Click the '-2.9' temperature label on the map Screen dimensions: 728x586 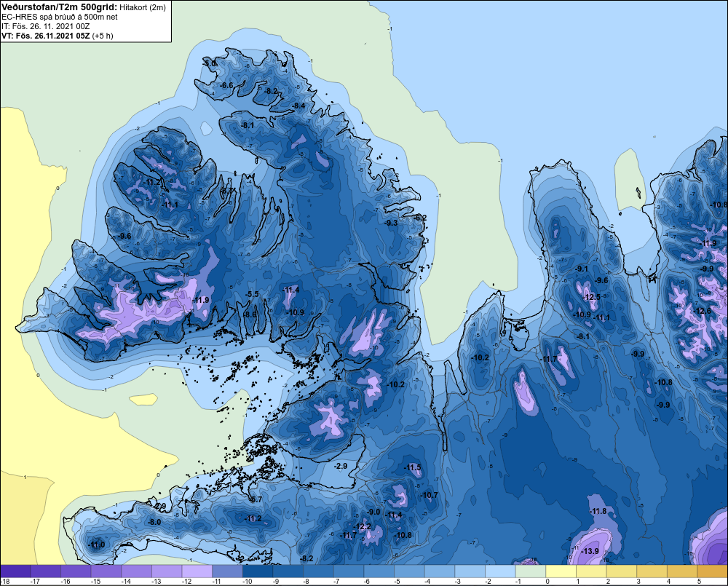[340, 466]
